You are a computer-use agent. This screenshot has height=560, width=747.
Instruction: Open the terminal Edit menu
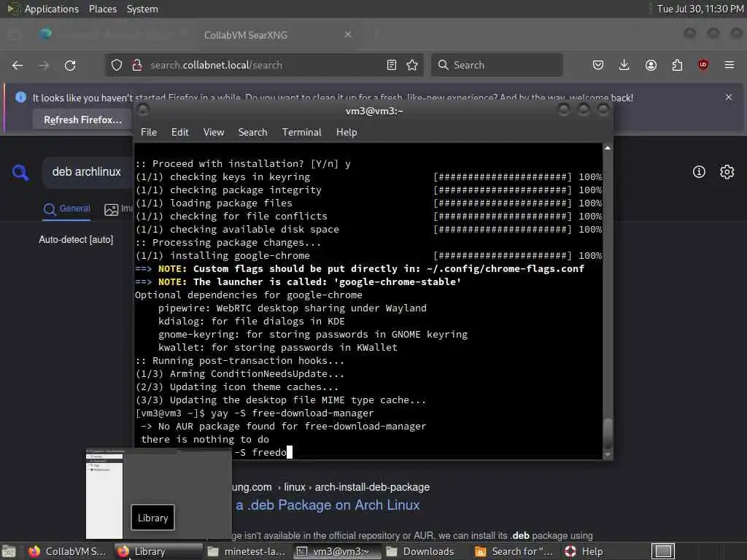[x=179, y=133]
